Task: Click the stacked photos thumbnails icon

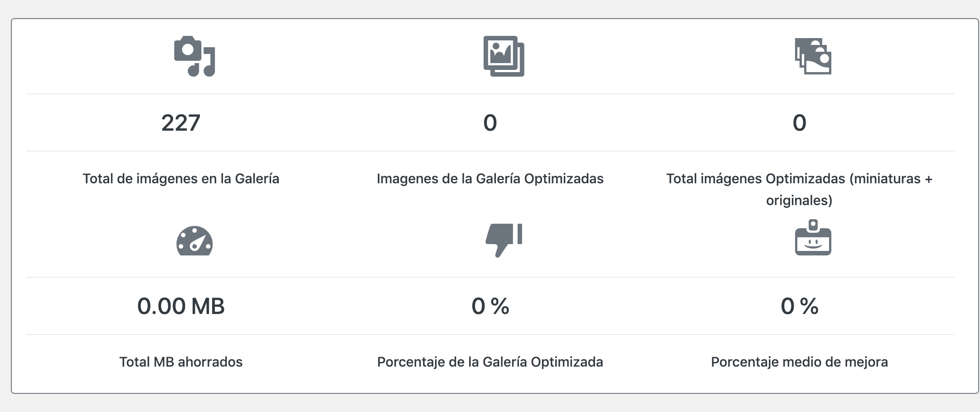Action: coord(813,56)
